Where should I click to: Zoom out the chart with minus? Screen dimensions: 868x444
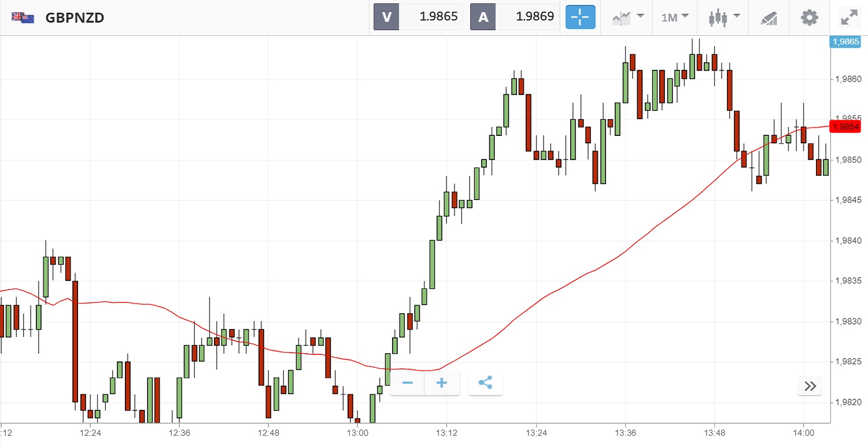(407, 383)
